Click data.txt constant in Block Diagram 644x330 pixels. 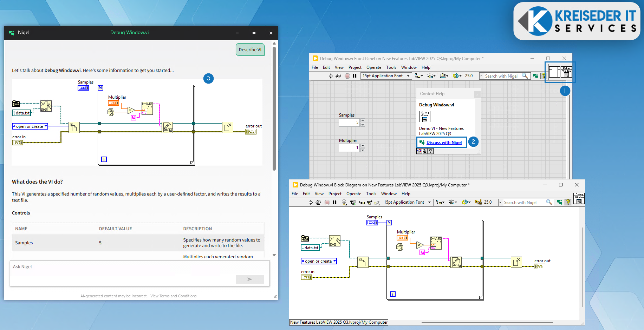tap(310, 248)
